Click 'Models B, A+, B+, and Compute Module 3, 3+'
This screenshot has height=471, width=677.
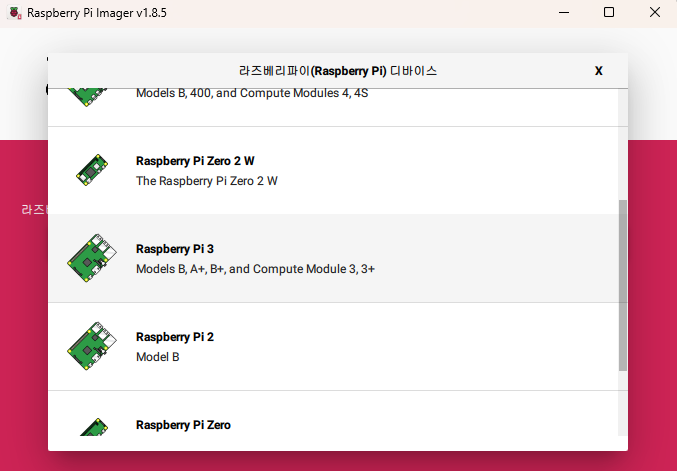coord(256,269)
